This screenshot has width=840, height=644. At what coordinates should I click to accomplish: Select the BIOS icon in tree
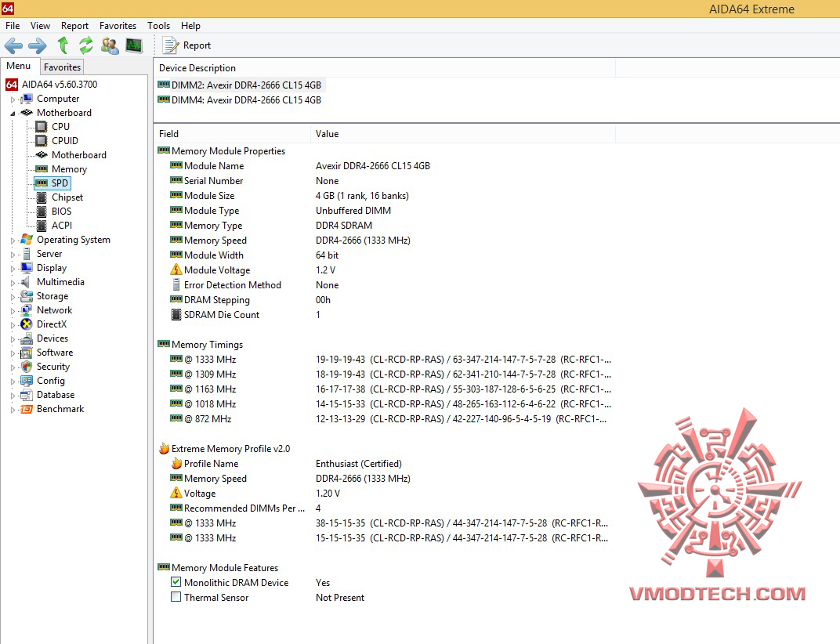42,211
